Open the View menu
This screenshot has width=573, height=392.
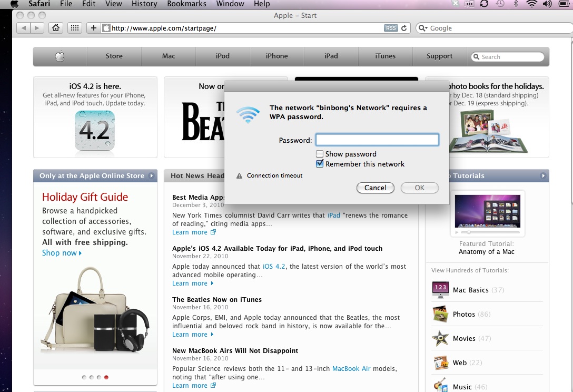114,4
